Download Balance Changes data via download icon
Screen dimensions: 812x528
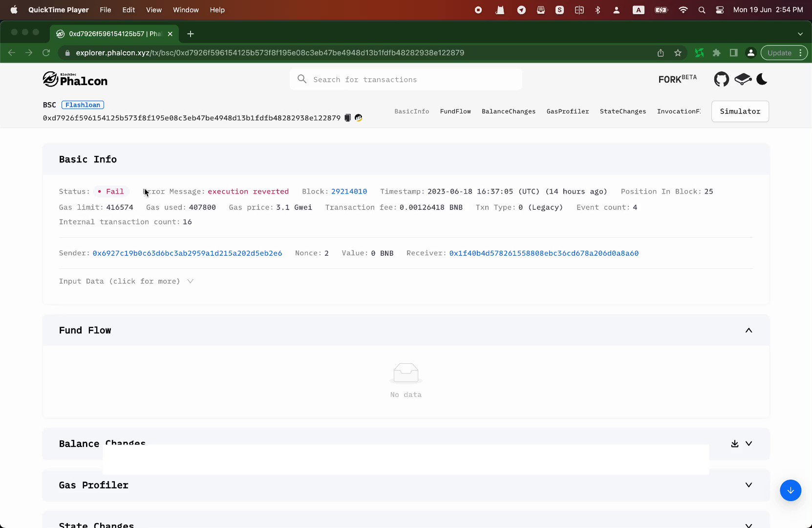(734, 443)
